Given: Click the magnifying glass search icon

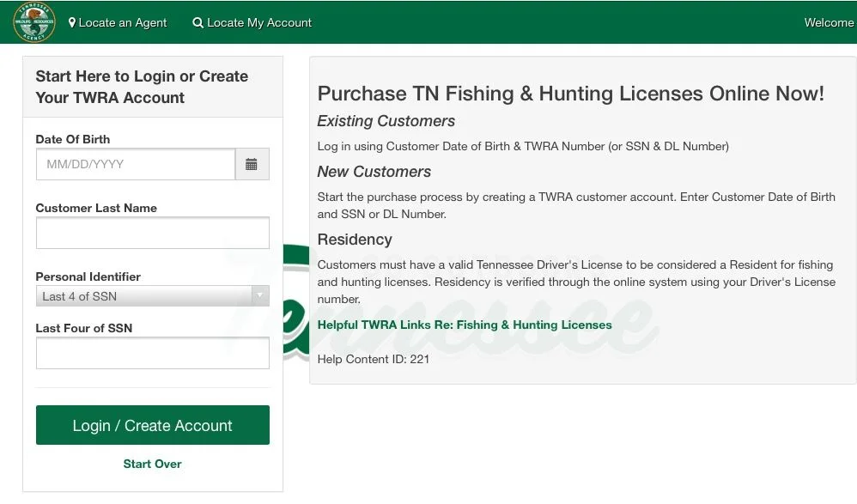Looking at the screenshot, I should pos(198,23).
